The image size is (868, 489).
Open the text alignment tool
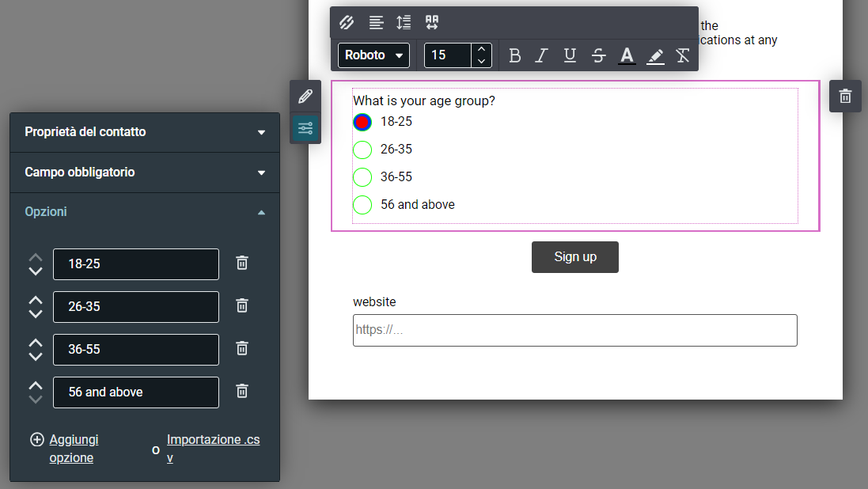coord(376,22)
